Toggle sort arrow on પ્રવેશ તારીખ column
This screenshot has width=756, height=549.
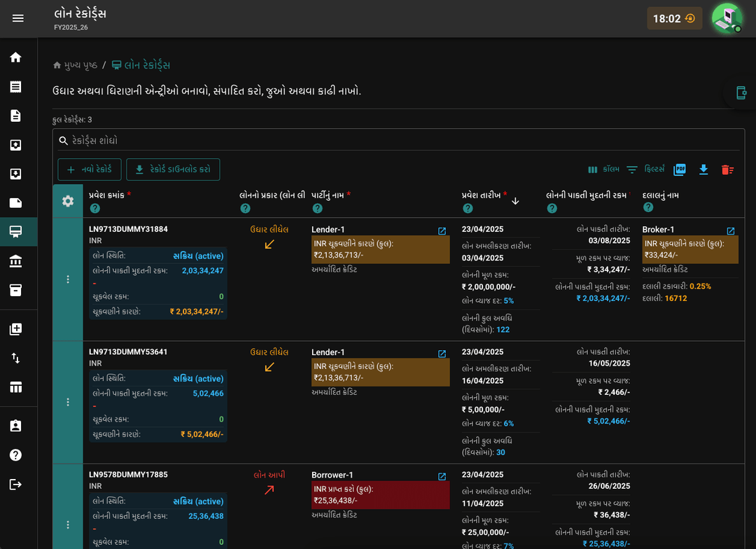click(x=515, y=201)
